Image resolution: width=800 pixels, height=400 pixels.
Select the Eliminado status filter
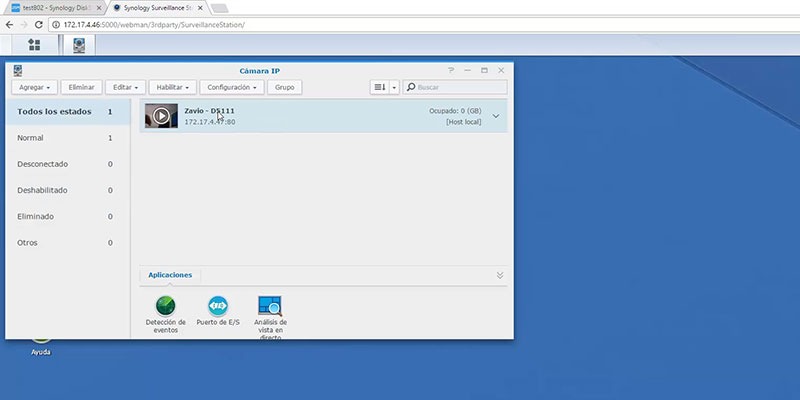68,216
